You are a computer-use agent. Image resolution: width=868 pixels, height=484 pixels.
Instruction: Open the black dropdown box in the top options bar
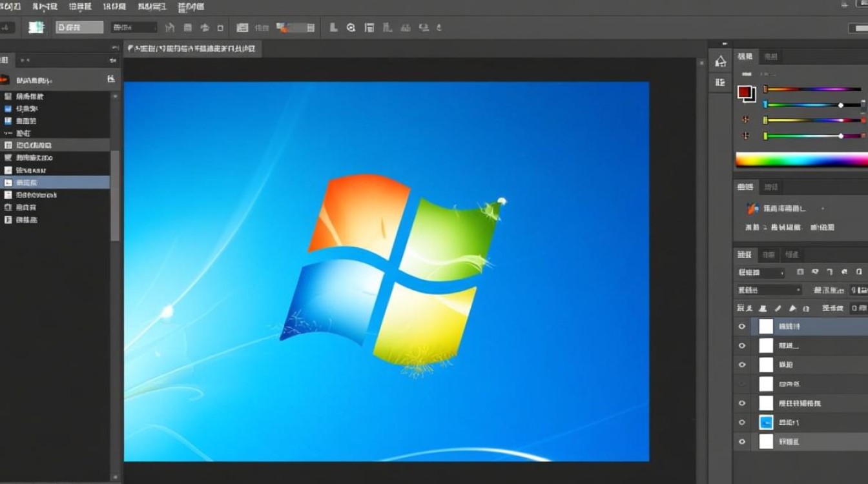coord(134,27)
